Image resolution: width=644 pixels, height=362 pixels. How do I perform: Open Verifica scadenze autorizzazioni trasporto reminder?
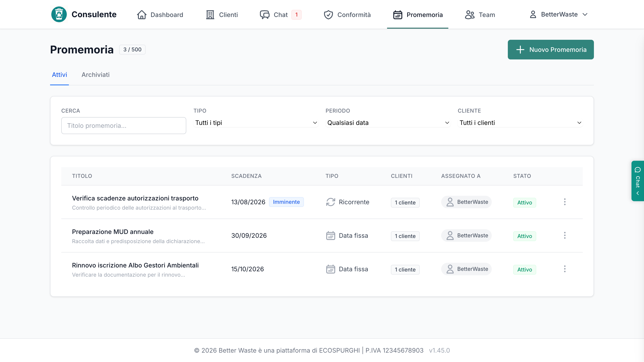coord(135,198)
